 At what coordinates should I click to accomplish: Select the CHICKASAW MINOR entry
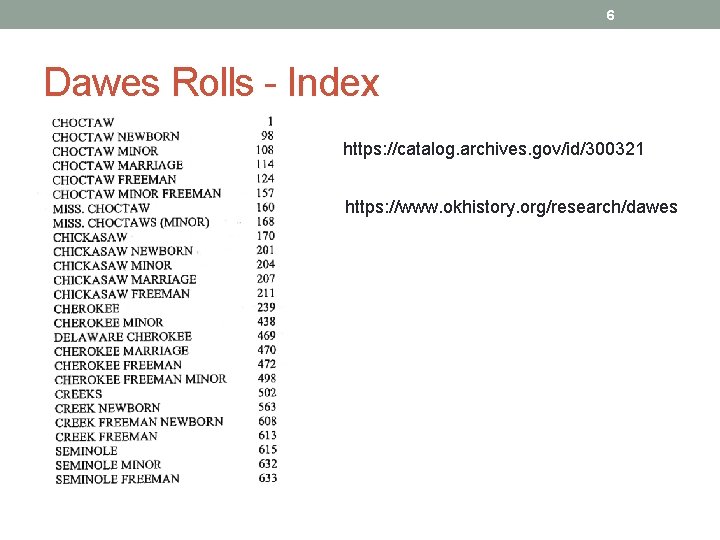112,266
